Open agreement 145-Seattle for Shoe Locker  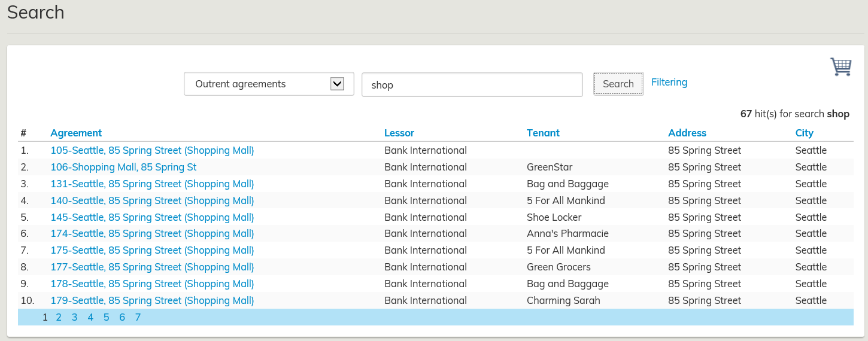(x=152, y=218)
